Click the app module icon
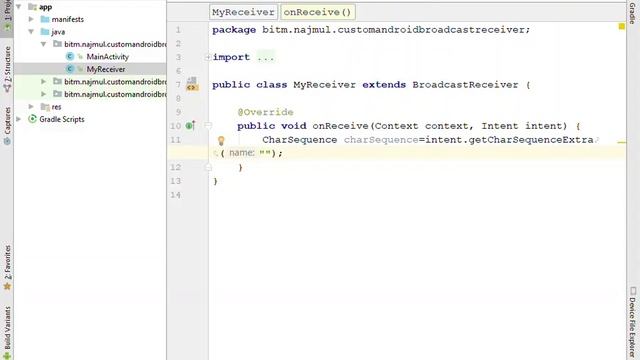640x360 pixels. pos(33,7)
